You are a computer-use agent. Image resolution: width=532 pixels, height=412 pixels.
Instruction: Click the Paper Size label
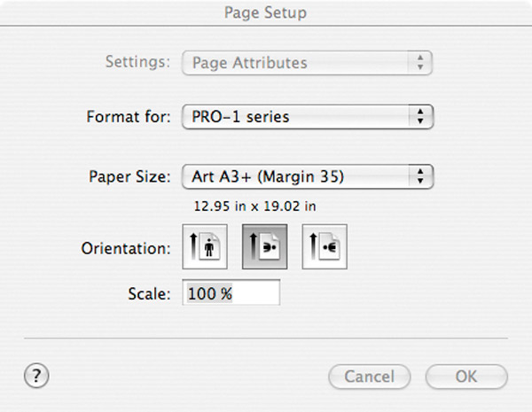pos(129,176)
